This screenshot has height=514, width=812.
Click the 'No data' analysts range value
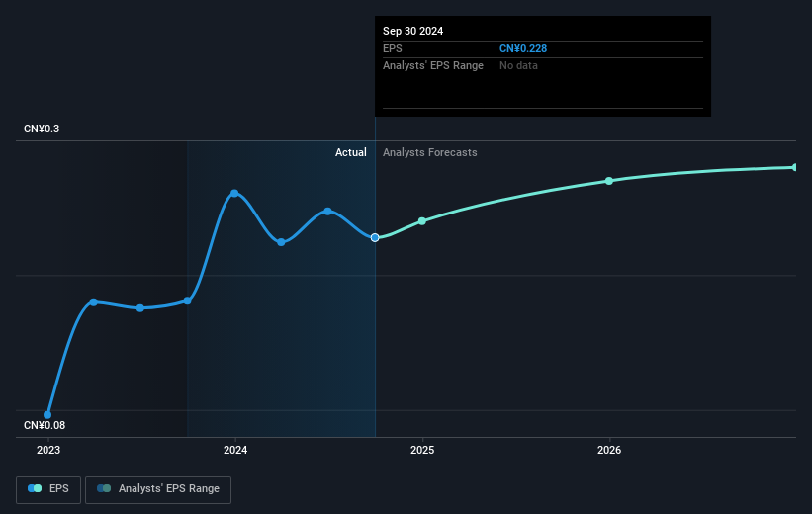(518, 66)
